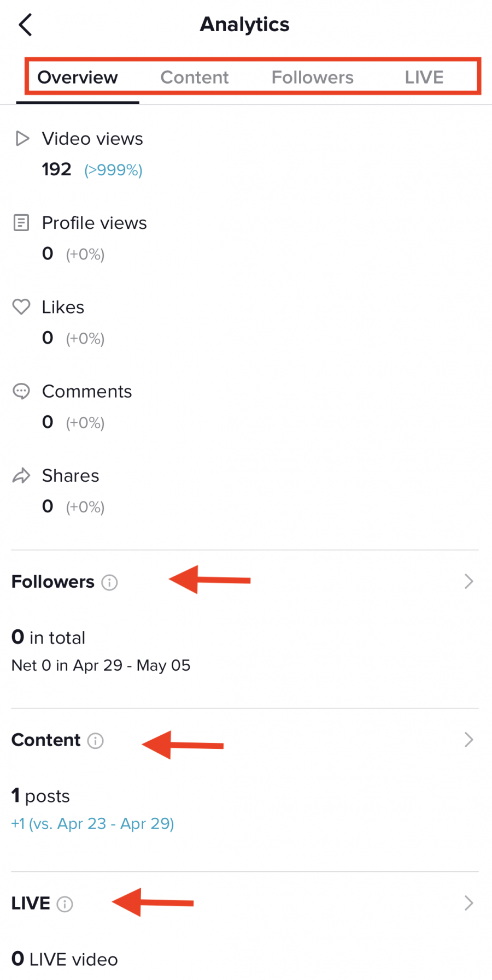Click the Video views play icon
The height and width of the screenshot is (980, 492).
pyautogui.click(x=22, y=139)
